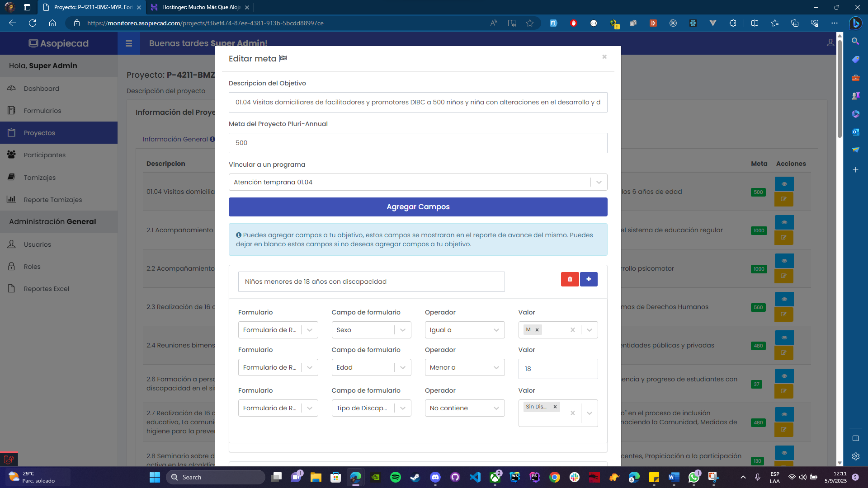This screenshot has height=488, width=868.
Task: Click eye view icon for meta 37 row
Action: click(784, 376)
